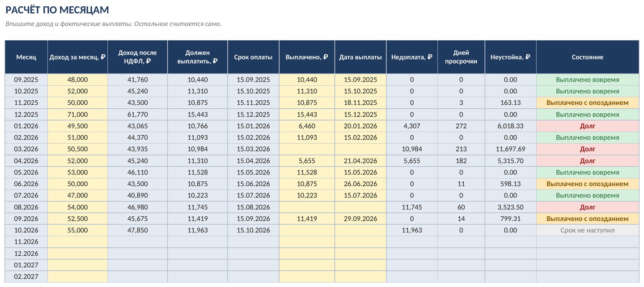Select the empty Выплачено cell for 03.2026
Viewport: 644px width, 287px height.
pyautogui.click(x=307, y=149)
